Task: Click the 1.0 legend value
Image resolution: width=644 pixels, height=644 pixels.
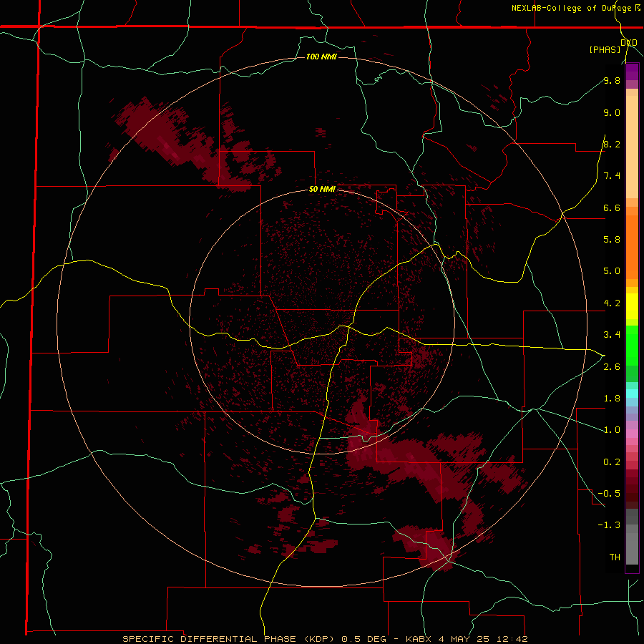Action: click(x=612, y=430)
